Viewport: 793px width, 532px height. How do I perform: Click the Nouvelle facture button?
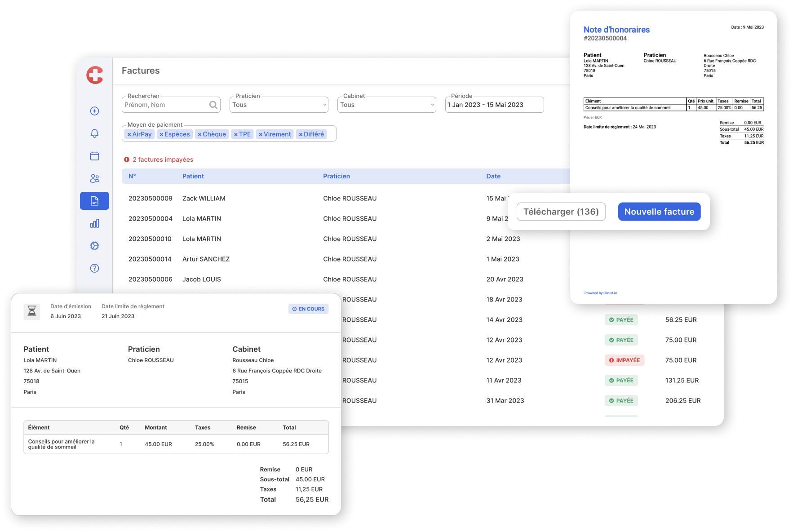(x=659, y=212)
